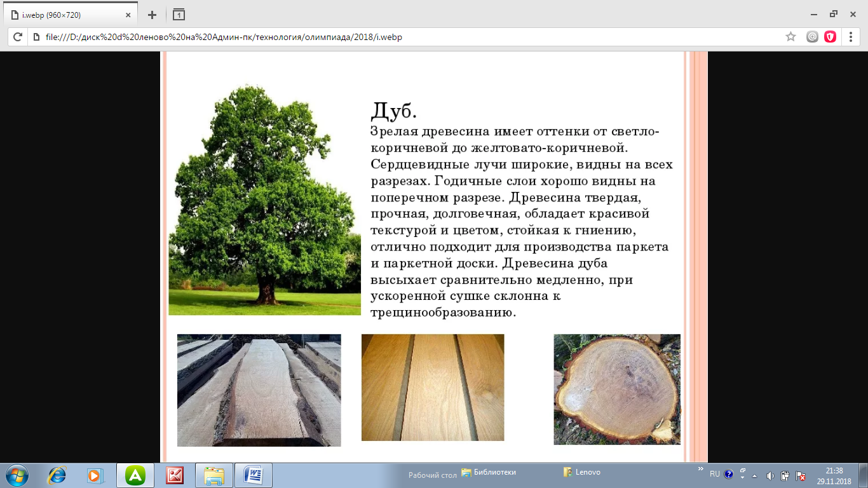Click the text line starting Сердцевидные лучи
The image size is (868, 488).
(x=521, y=165)
